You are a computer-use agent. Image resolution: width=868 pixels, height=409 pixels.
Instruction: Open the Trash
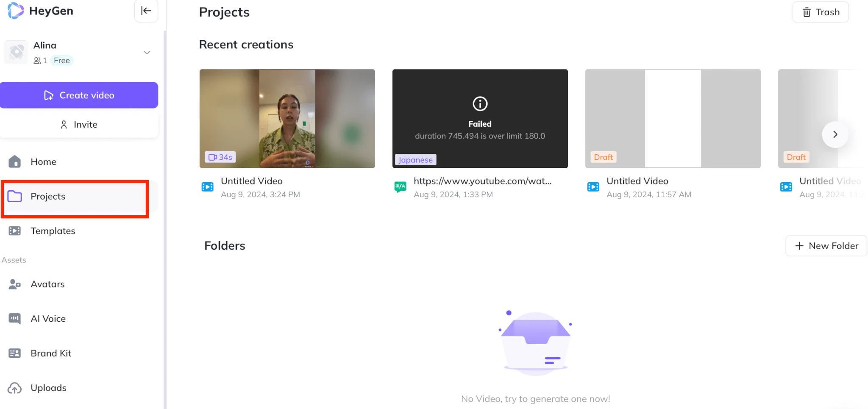pyautogui.click(x=820, y=12)
